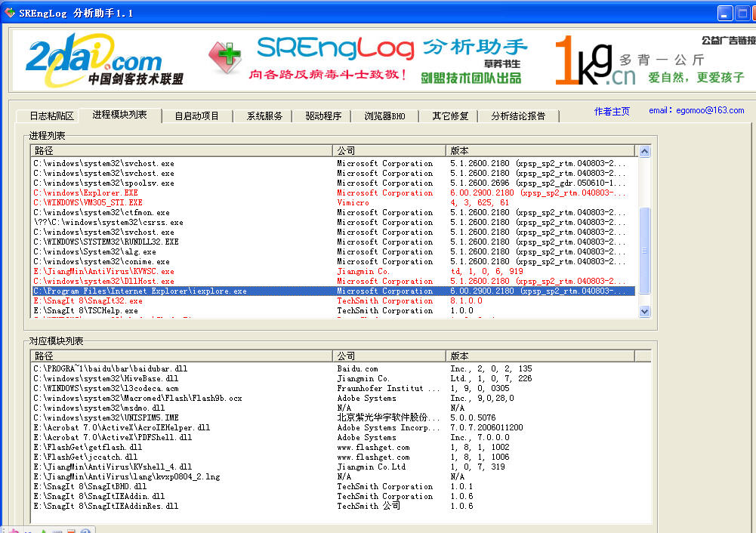Select the RUNDLL32.EXE process row
This screenshot has height=533, width=756.
[334, 242]
